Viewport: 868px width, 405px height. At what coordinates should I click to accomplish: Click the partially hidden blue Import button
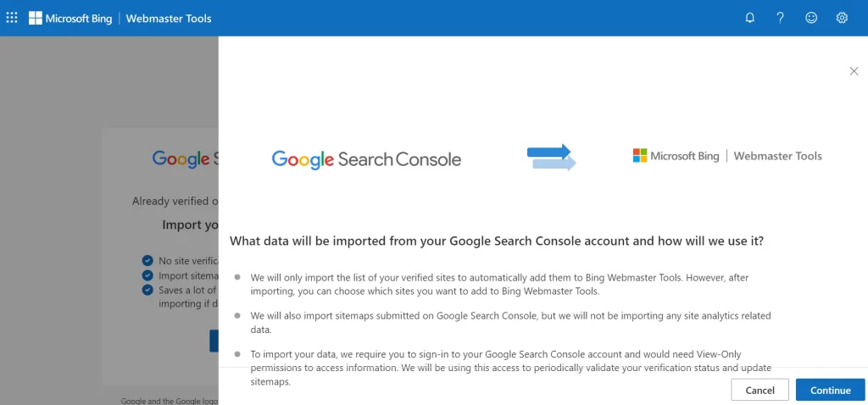coord(214,341)
